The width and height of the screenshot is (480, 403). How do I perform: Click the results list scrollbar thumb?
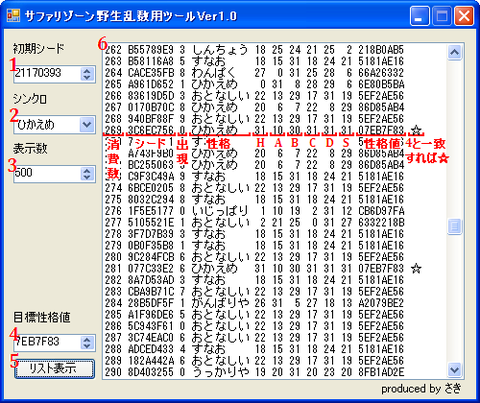(455, 227)
